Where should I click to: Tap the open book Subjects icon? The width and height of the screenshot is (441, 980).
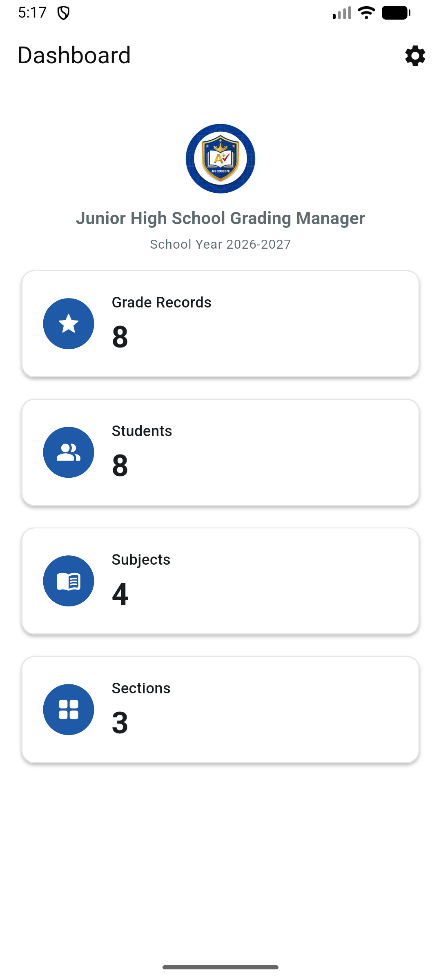click(x=69, y=581)
